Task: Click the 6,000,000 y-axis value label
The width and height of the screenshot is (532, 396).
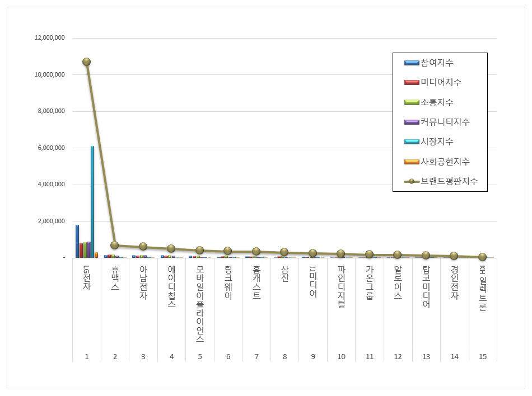Action: point(50,148)
